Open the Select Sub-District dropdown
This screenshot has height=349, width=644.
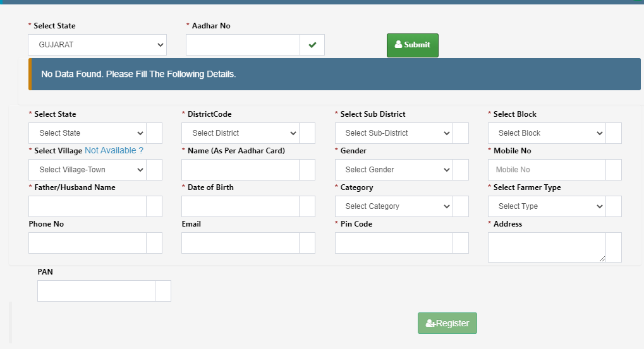[394, 133]
